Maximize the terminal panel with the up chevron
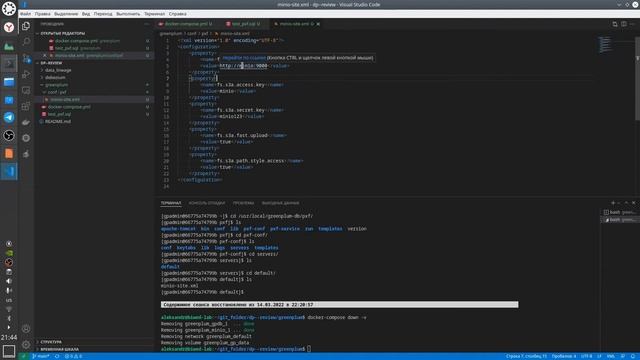The width and height of the screenshot is (640, 360). [x=627, y=203]
